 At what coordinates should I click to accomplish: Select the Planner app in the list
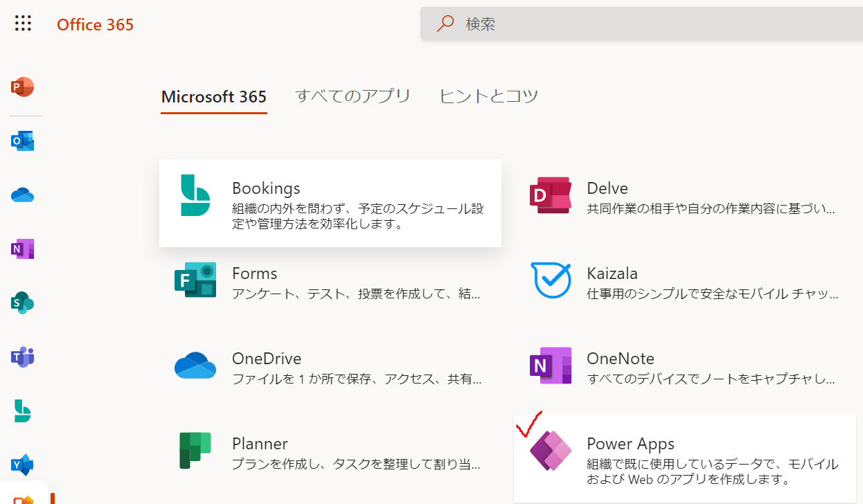(330, 453)
